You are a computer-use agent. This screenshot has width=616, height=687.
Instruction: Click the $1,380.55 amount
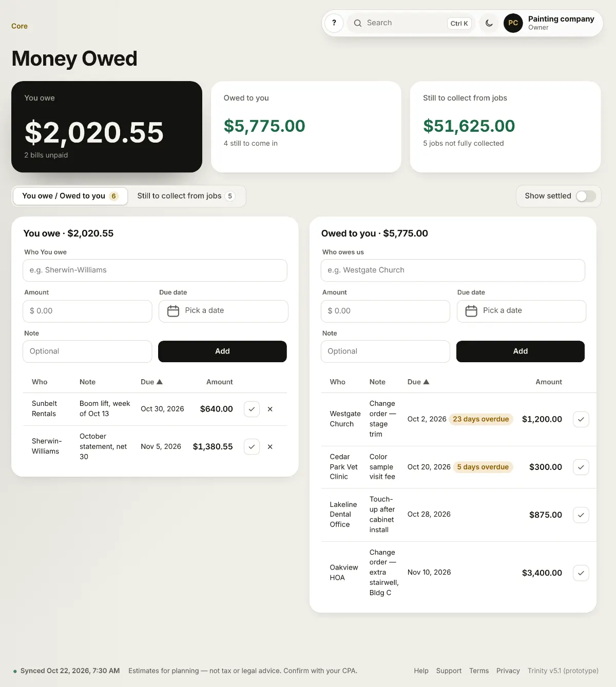click(x=213, y=446)
